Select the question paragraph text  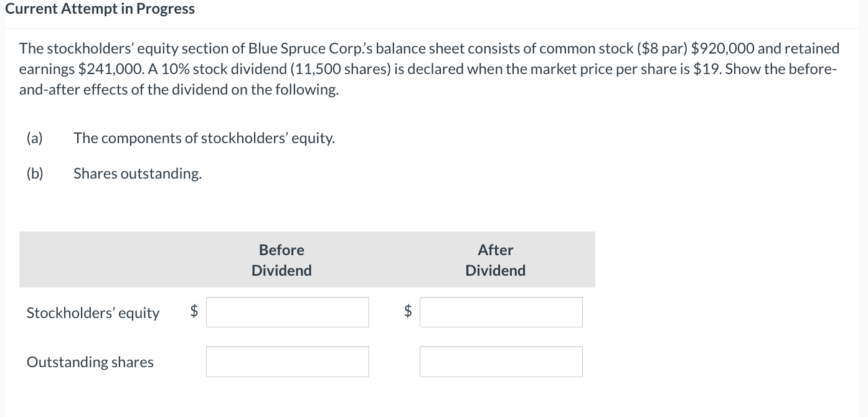pyautogui.click(x=430, y=68)
